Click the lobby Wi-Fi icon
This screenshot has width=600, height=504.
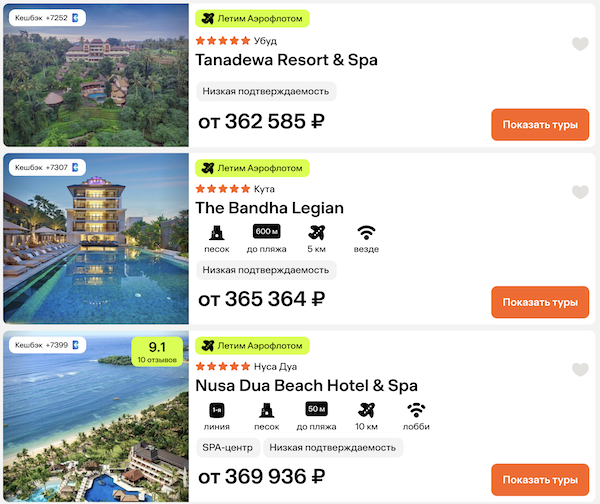[417, 410]
